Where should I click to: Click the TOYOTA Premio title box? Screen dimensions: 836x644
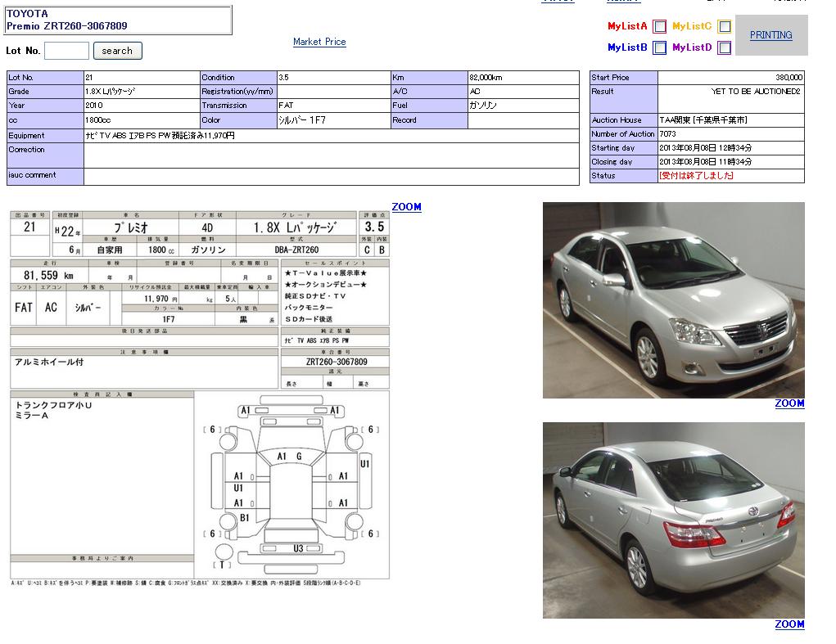pos(118,20)
